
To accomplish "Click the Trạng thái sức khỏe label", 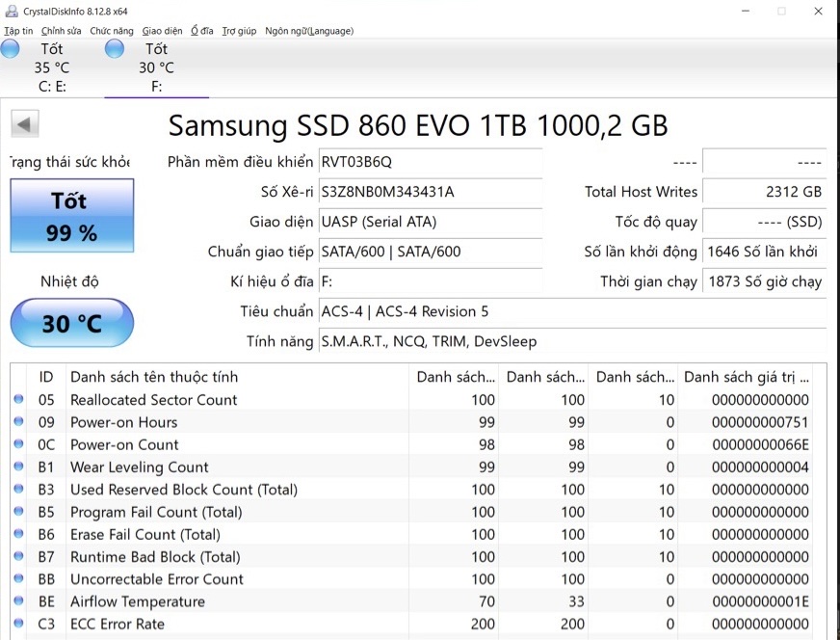I will (70, 162).
